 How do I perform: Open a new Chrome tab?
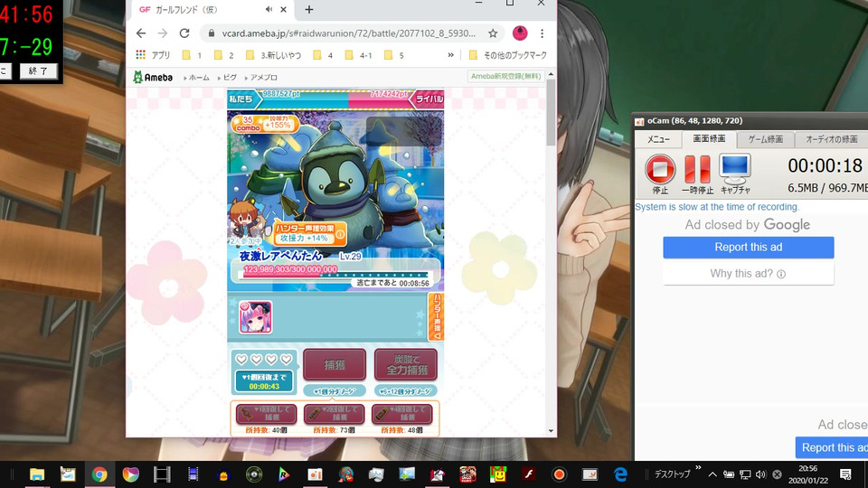309,9
